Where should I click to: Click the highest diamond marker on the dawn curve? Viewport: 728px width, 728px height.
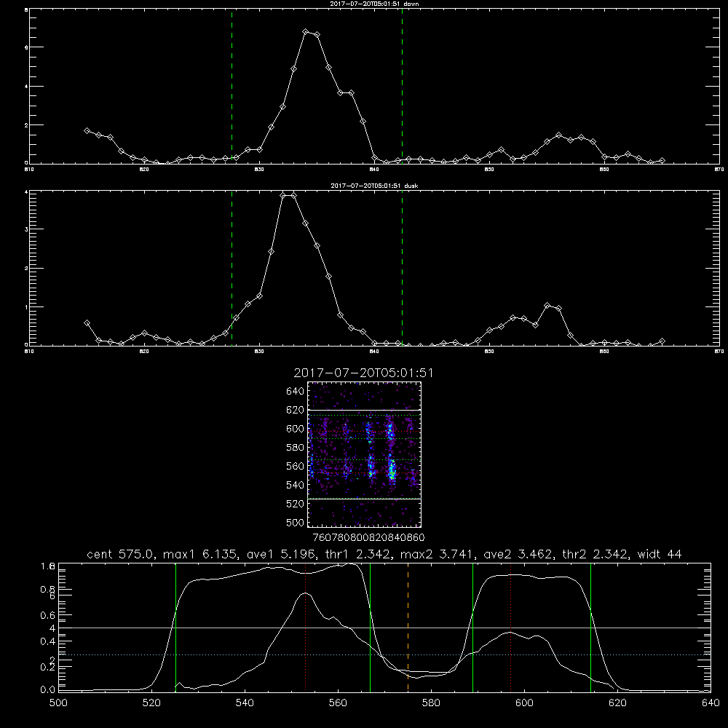pyautogui.click(x=306, y=31)
